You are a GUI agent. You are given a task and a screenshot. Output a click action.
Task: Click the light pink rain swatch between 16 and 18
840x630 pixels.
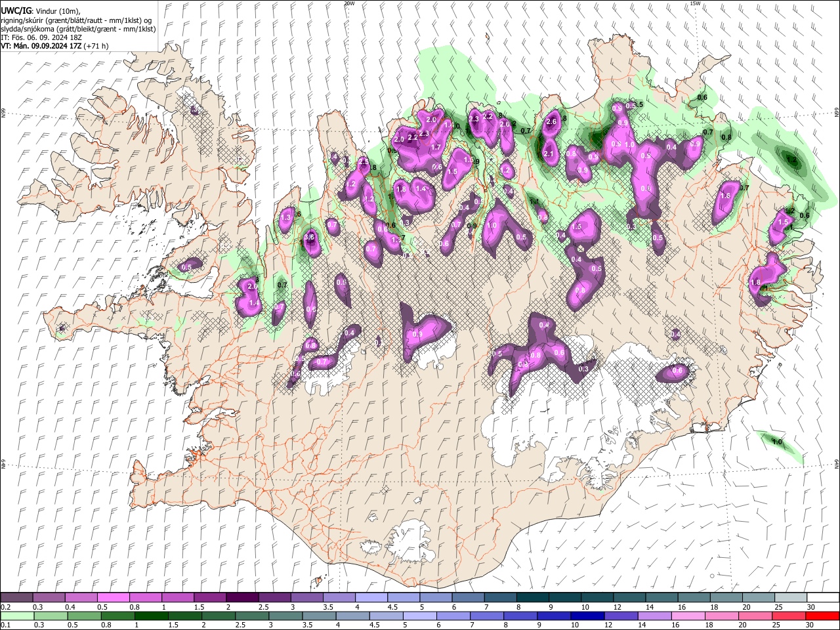tap(688, 616)
